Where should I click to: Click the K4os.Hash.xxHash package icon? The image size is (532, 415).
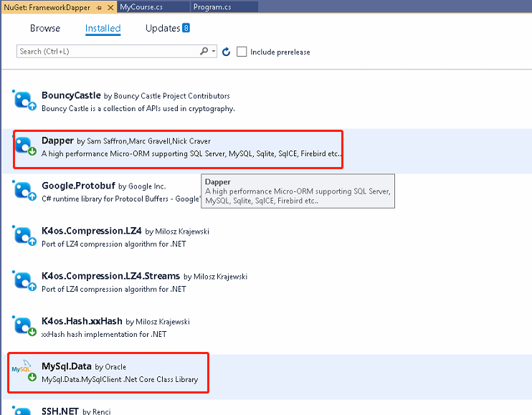pyautogui.click(x=24, y=326)
